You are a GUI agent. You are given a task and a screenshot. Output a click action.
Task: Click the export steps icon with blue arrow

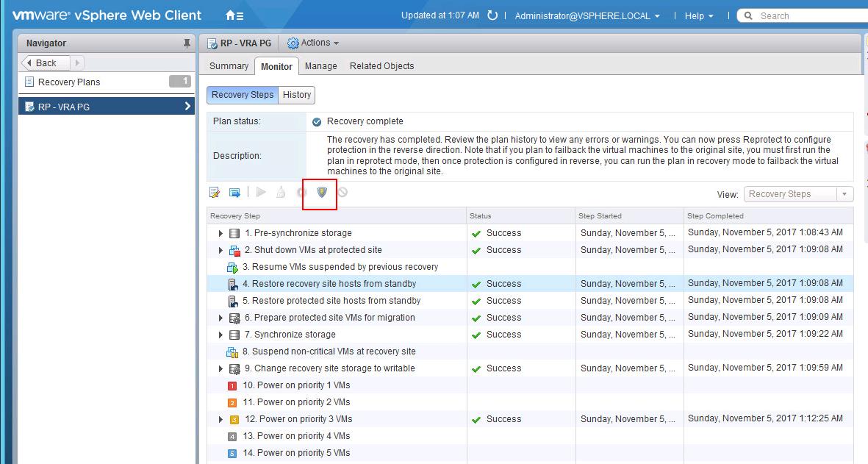234,192
